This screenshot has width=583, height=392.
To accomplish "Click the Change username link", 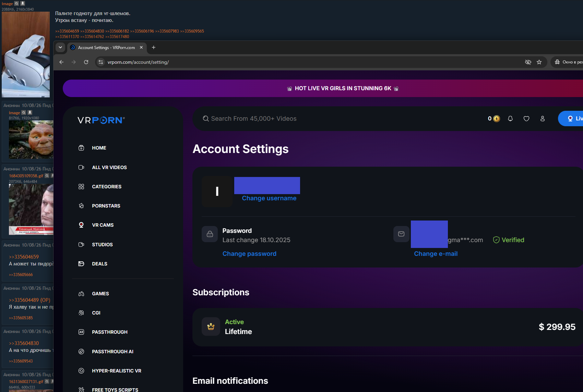I will pyautogui.click(x=269, y=198).
